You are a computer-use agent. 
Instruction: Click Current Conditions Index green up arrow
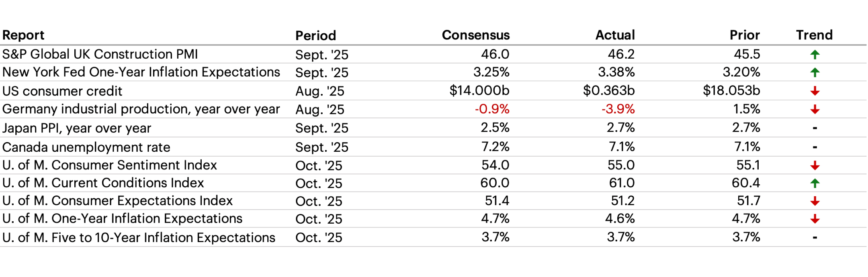pos(815,183)
